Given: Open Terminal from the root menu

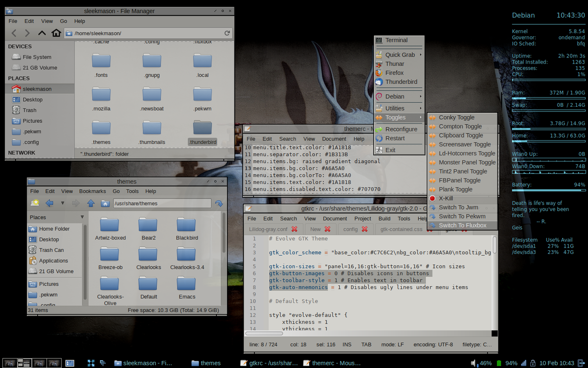Looking at the screenshot, I should (x=399, y=40).
